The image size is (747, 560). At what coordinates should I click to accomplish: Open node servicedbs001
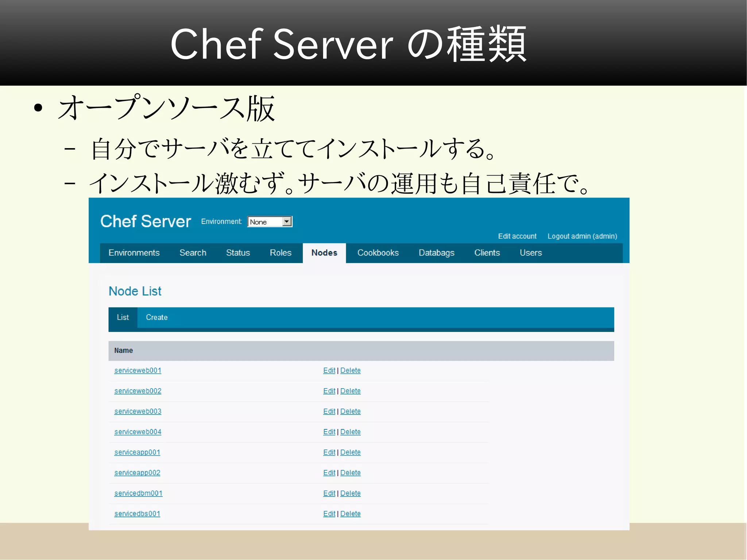pyautogui.click(x=137, y=514)
